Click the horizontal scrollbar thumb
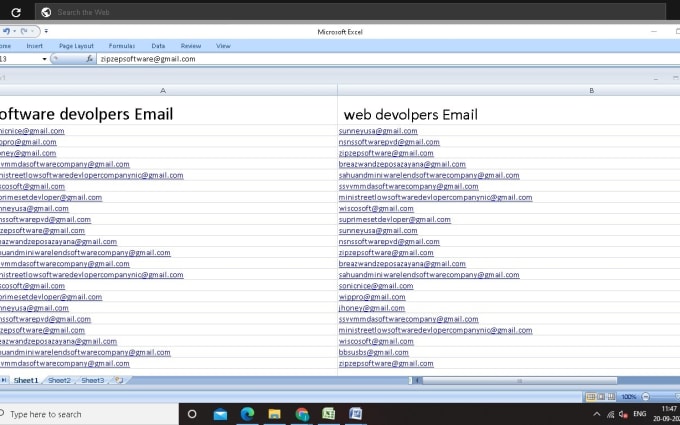 click(520, 380)
